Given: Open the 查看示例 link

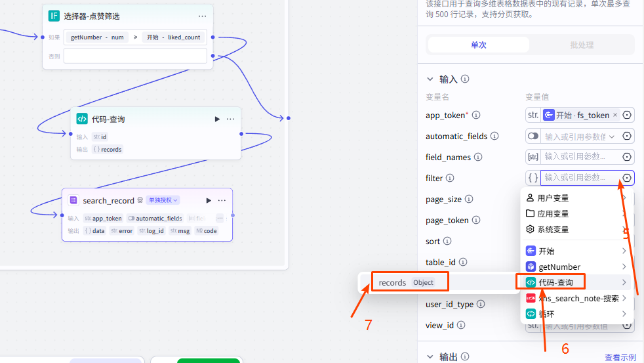Looking at the screenshot, I should pyautogui.click(x=620, y=357).
